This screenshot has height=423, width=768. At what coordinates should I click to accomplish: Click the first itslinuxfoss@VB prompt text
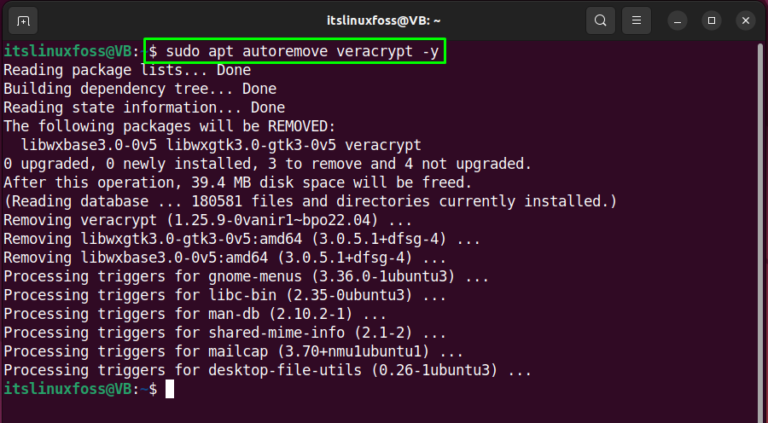(x=68, y=51)
